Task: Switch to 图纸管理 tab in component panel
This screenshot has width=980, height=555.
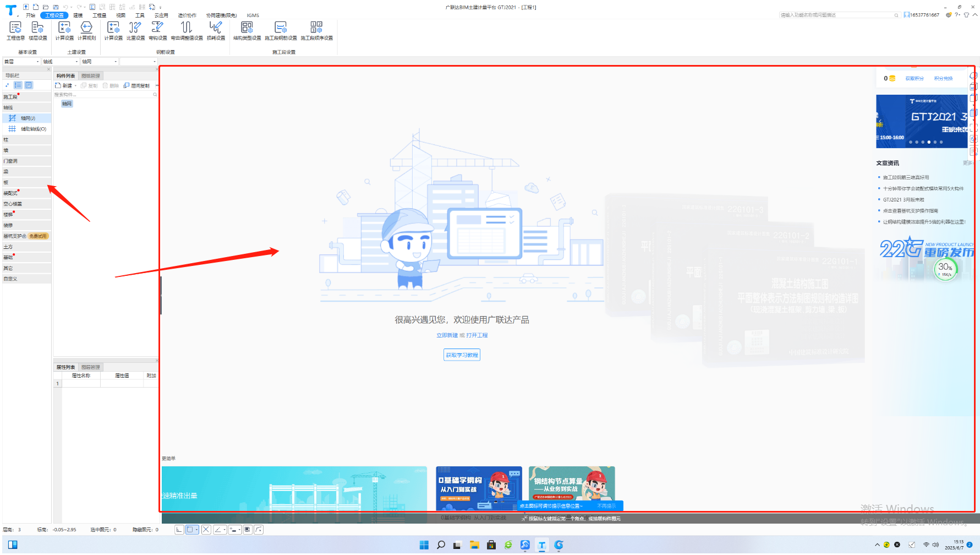Action: pos(91,76)
